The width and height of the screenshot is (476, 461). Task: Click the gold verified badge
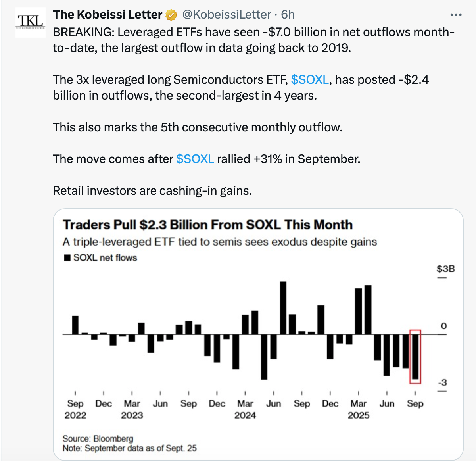coord(171,15)
